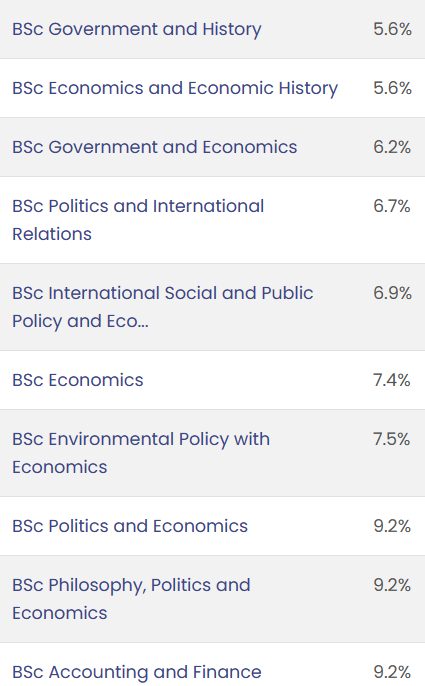Open the BSc Government and History link
425x686 pixels.
(137, 29)
